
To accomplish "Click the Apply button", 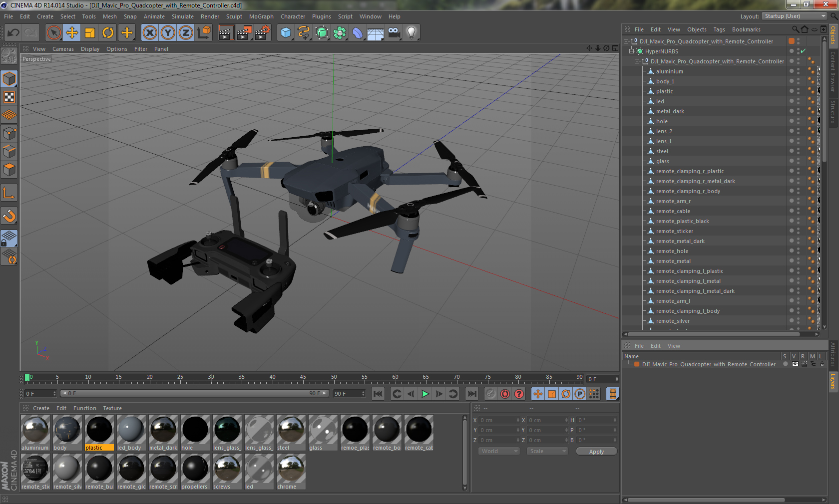I will tap(596, 452).
